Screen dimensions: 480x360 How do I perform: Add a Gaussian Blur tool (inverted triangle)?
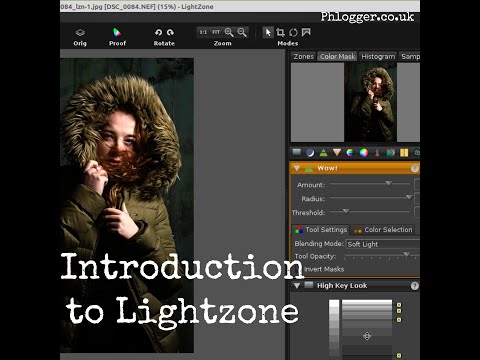337,153
